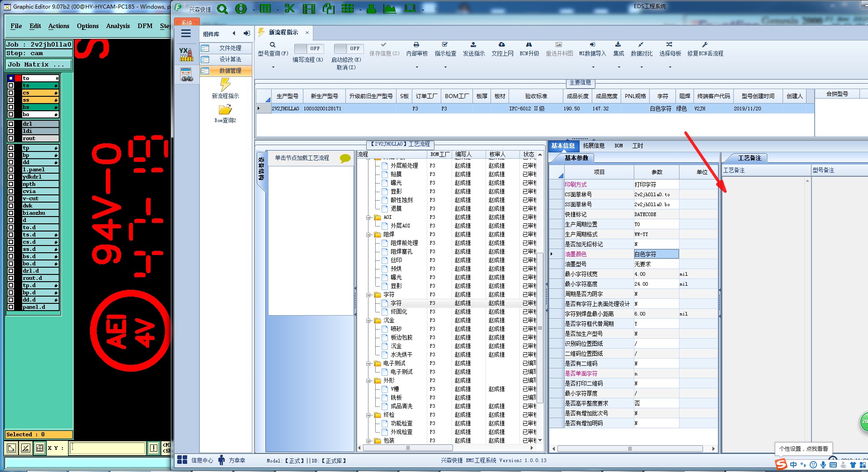Check the ts layer checkbox in Graphic Editor
Screen dimensions: 868x472
11,85
